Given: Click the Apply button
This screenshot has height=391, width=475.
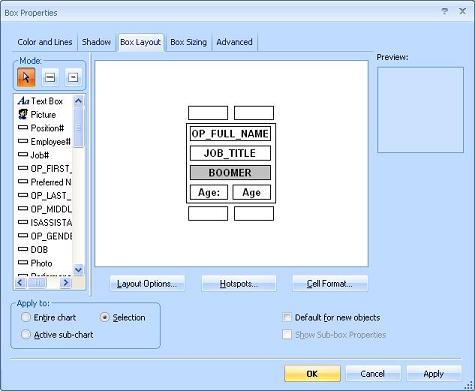Looking at the screenshot, I should click(x=434, y=374).
